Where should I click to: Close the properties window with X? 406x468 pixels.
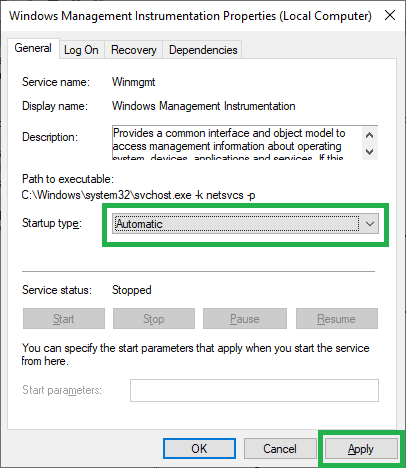[390, 15]
